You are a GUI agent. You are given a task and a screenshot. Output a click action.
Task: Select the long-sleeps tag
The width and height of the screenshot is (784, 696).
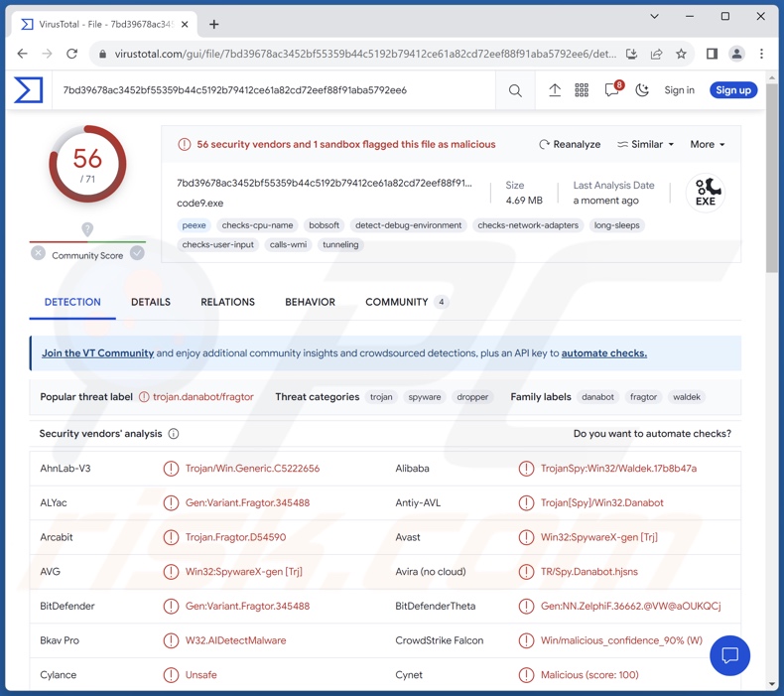pos(616,225)
